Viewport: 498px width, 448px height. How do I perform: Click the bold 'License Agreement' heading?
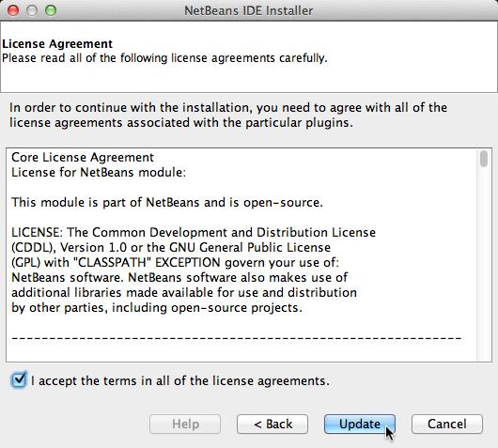coord(57,44)
